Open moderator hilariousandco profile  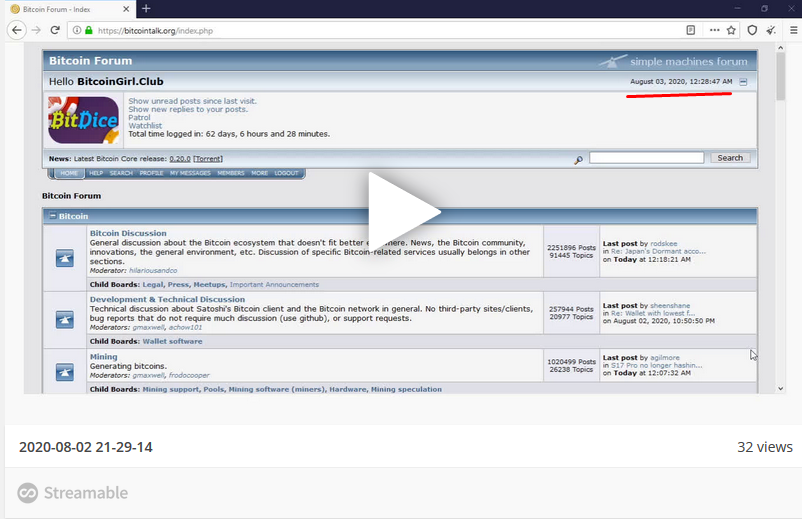153,270
